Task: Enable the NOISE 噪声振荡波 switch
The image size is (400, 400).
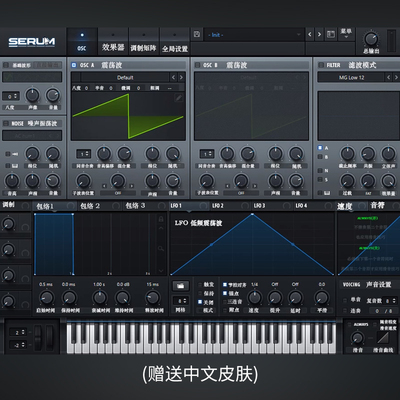Action: [x=6, y=123]
